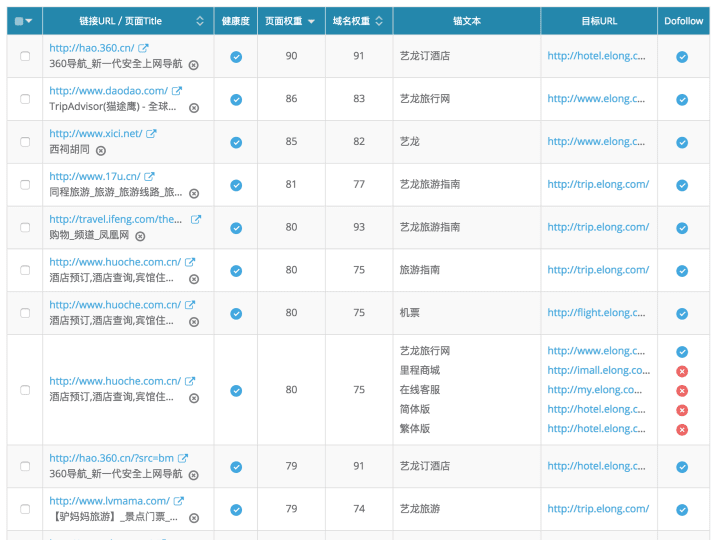This screenshot has width=720, height=540.
Task: Open select-all dropdown arrow in header
Action: [29, 21]
